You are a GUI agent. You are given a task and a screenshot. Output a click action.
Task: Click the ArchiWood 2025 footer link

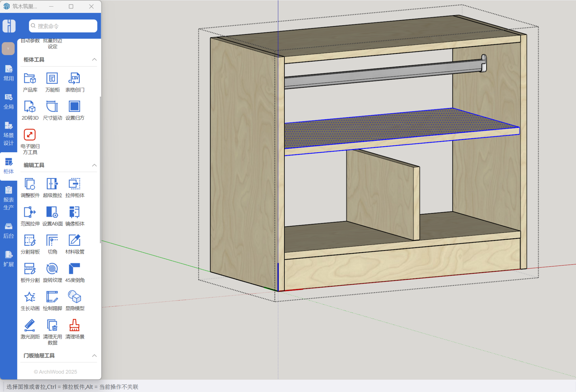[x=55, y=372]
